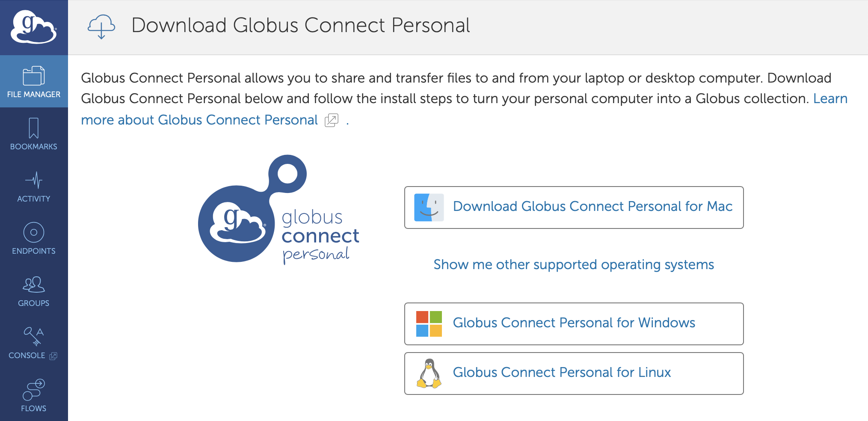Go to Groups people icon
The height and width of the screenshot is (421, 868).
pyautogui.click(x=34, y=285)
